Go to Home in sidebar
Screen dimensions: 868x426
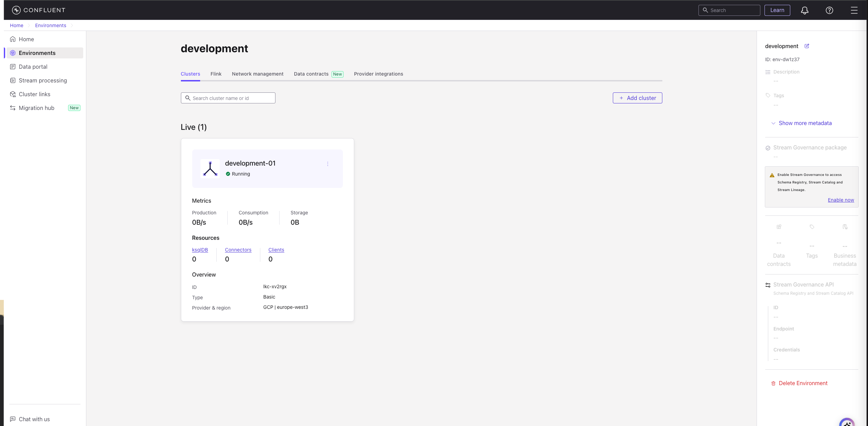(x=45, y=39)
